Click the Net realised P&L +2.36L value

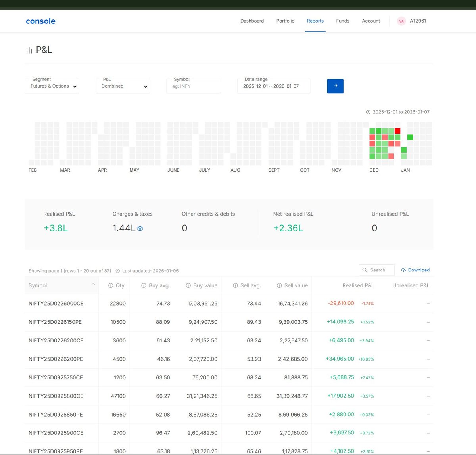288,228
